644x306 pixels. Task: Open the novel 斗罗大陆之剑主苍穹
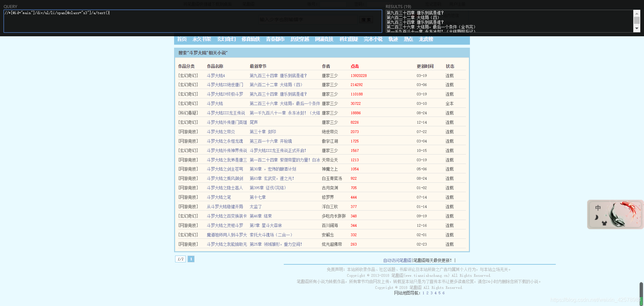click(225, 169)
